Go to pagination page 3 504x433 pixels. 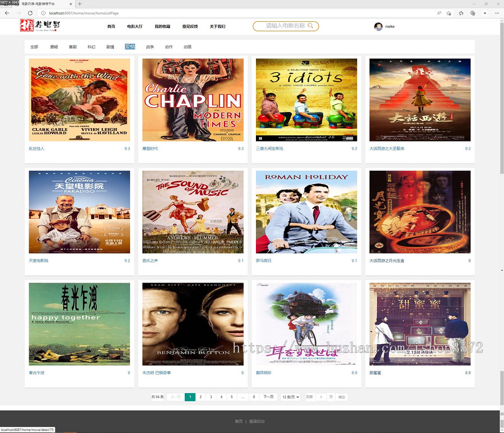click(211, 397)
